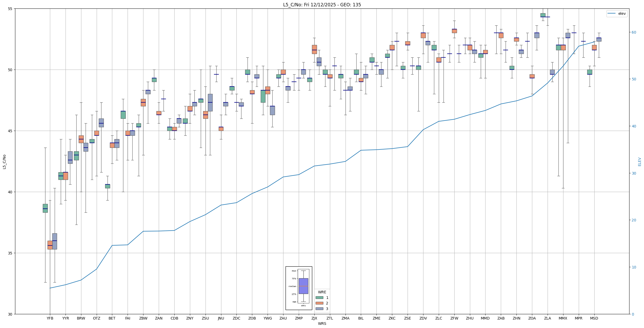Click the green WRE 1 legend swatch

point(319,298)
